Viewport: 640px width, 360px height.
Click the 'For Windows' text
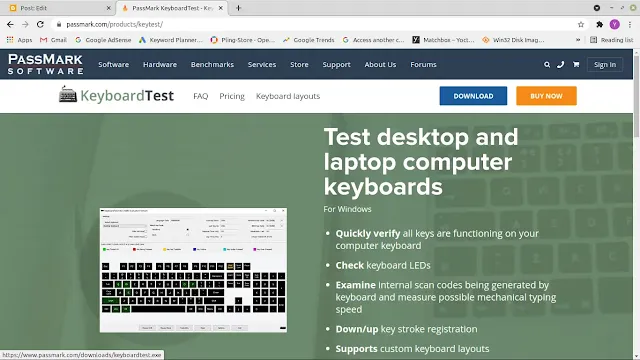tap(347, 209)
